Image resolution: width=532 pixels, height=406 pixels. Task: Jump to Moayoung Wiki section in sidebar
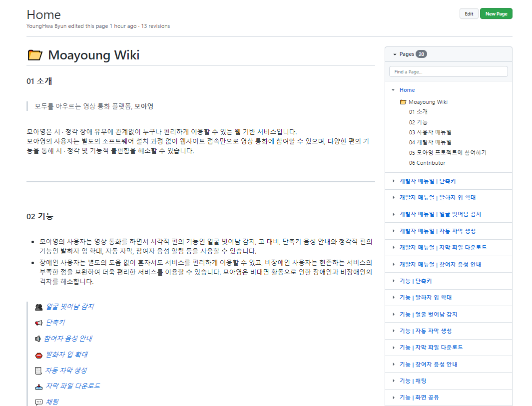(428, 102)
